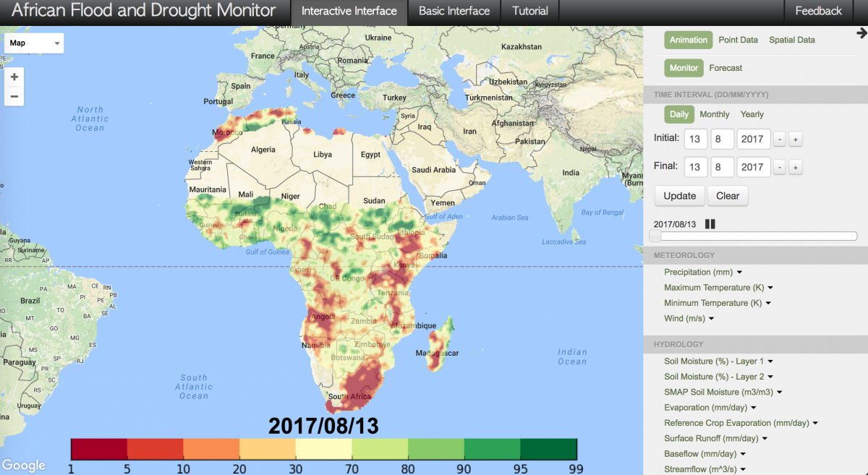Open the Basic Interface tab

454,12
